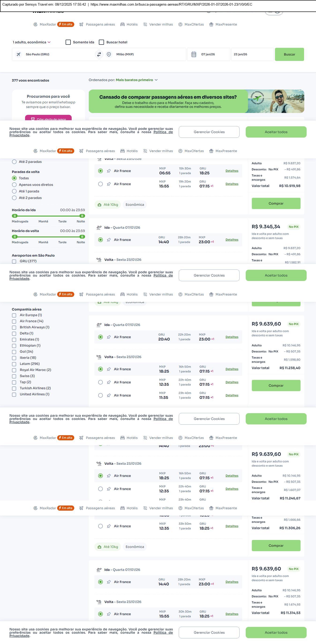Open the 1 adulto, econômica passenger dropdown

pyautogui.click(x=31, y=42)
